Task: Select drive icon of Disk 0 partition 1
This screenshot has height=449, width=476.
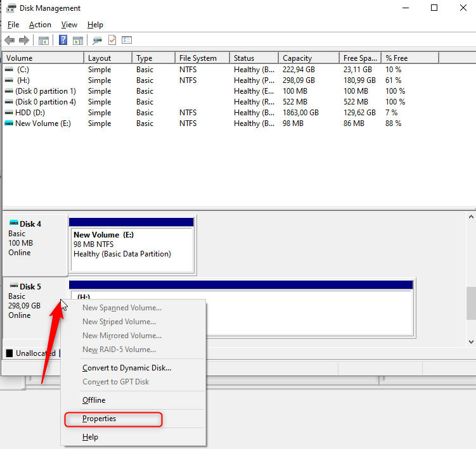Action: [x=9, y=91]
